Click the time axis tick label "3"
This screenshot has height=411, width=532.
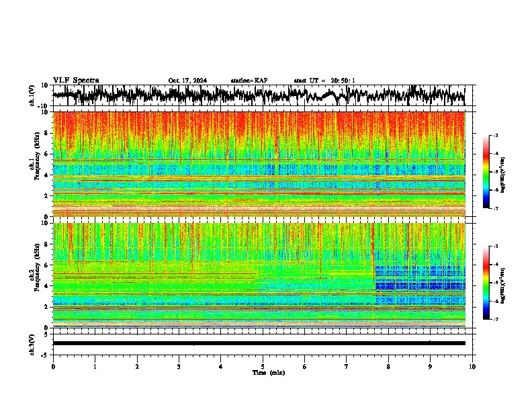tap(179, 367)
